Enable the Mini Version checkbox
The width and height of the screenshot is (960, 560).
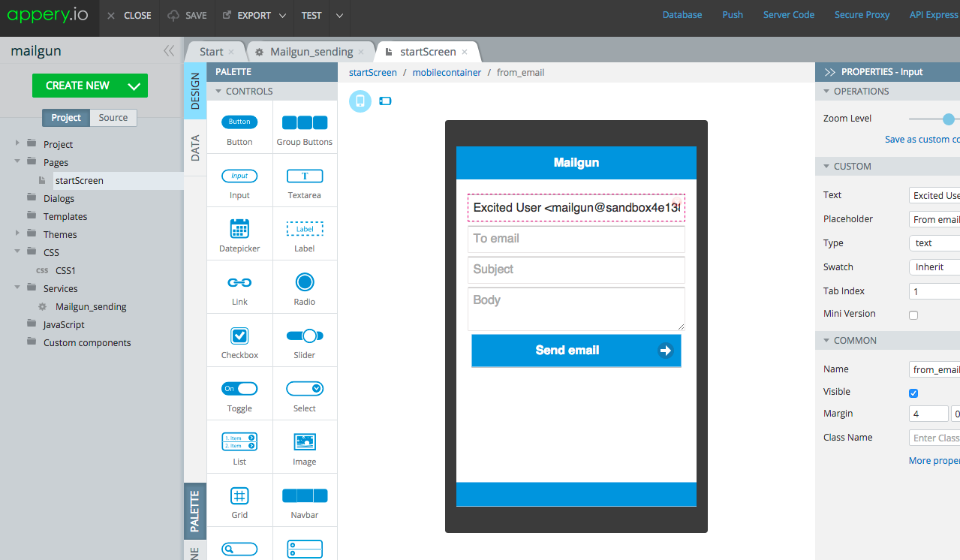point(913,315)
